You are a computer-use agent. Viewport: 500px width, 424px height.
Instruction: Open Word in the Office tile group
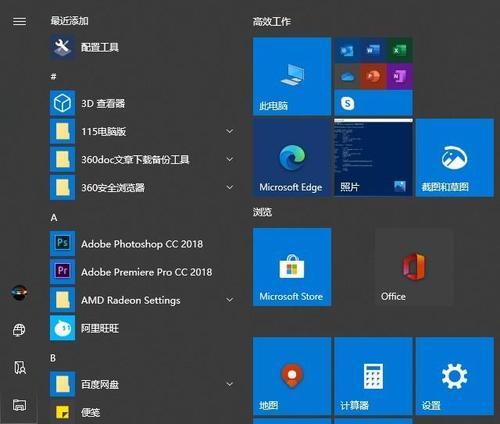(373, 50)
